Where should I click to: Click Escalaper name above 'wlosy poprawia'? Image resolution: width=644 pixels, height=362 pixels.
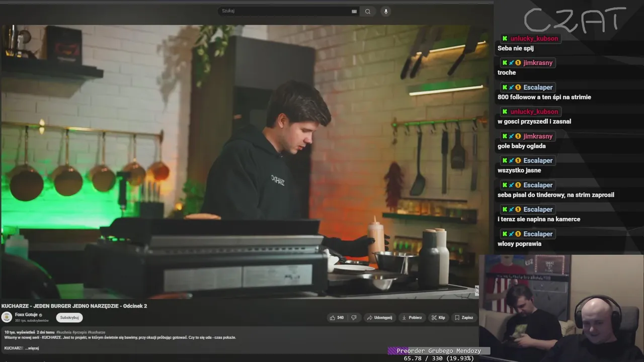[538, 234]
